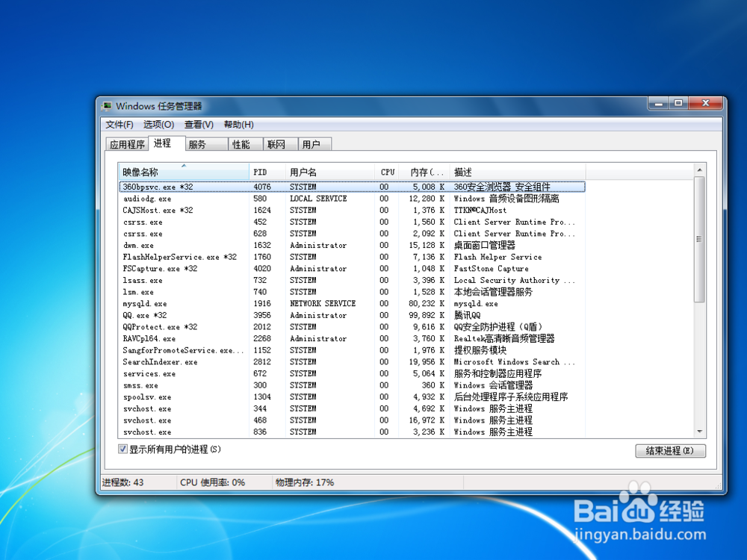Screen dimensions: 747x560
Task: Select the smss.exe process
Action: pos(352,385)
